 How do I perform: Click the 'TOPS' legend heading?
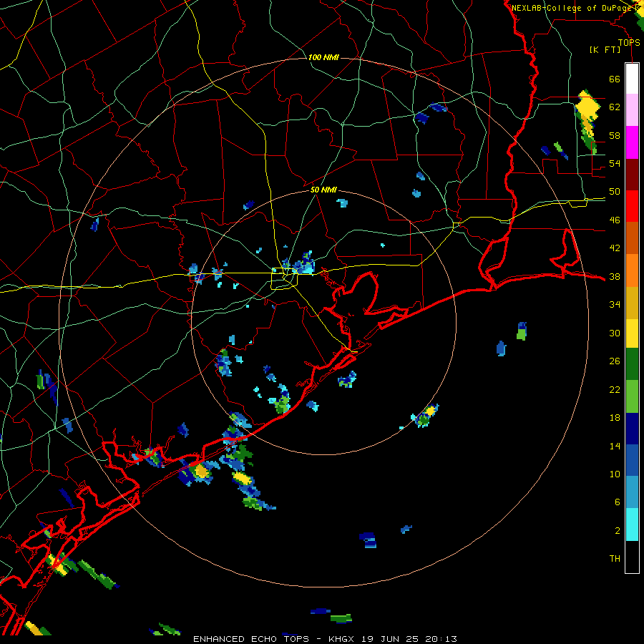pos(629,43)
